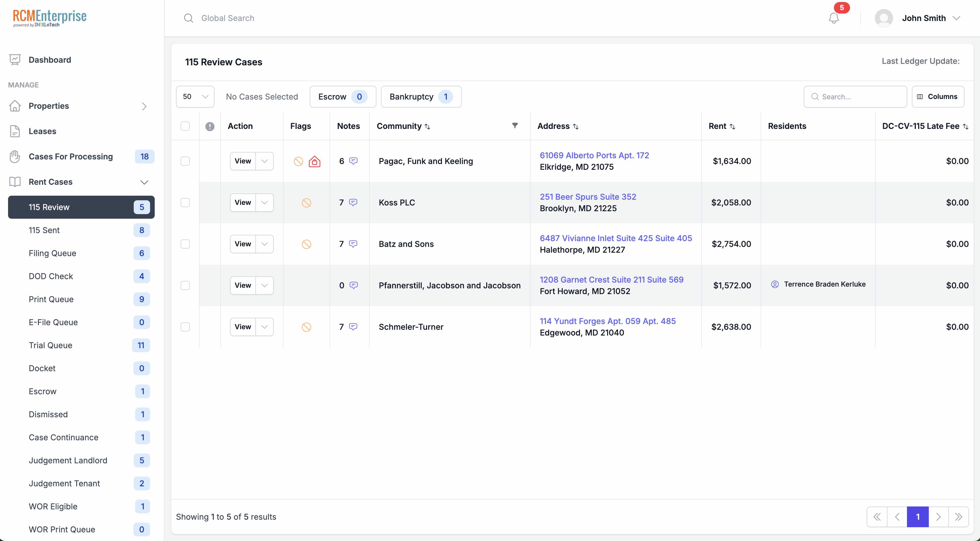This screenshot has height=541, width=980.
Task: Open the Trial Queue section
Action: click(50, 345)
